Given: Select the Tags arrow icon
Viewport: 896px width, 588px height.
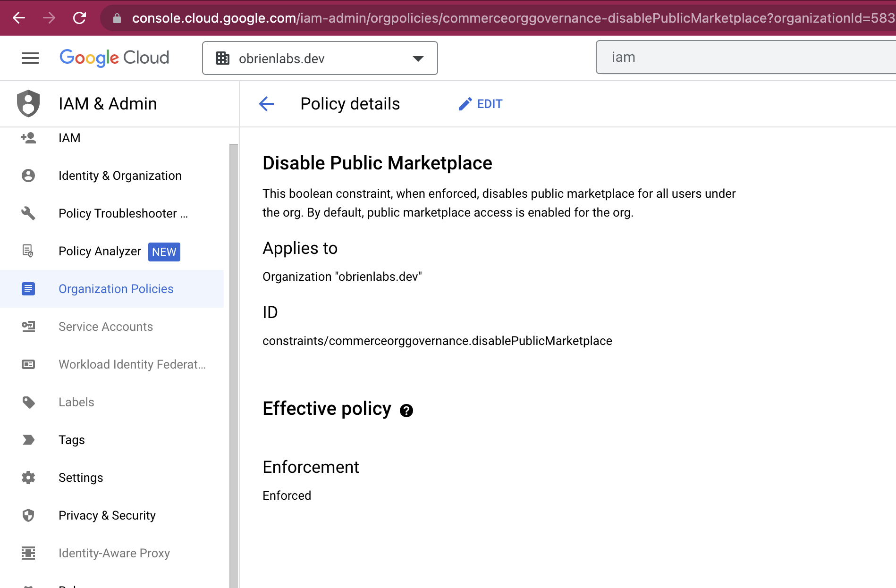Looking at the screenshot, I should 28,440.
